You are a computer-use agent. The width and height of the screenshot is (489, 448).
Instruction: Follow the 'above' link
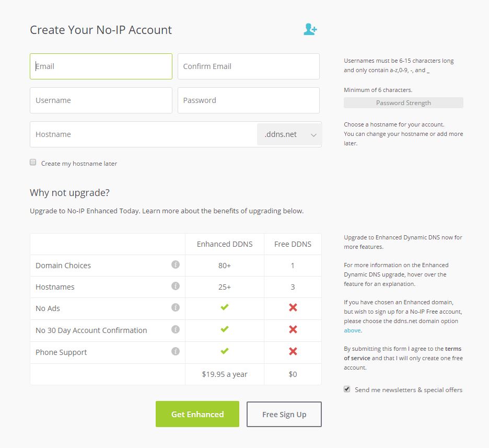[352, 330]
